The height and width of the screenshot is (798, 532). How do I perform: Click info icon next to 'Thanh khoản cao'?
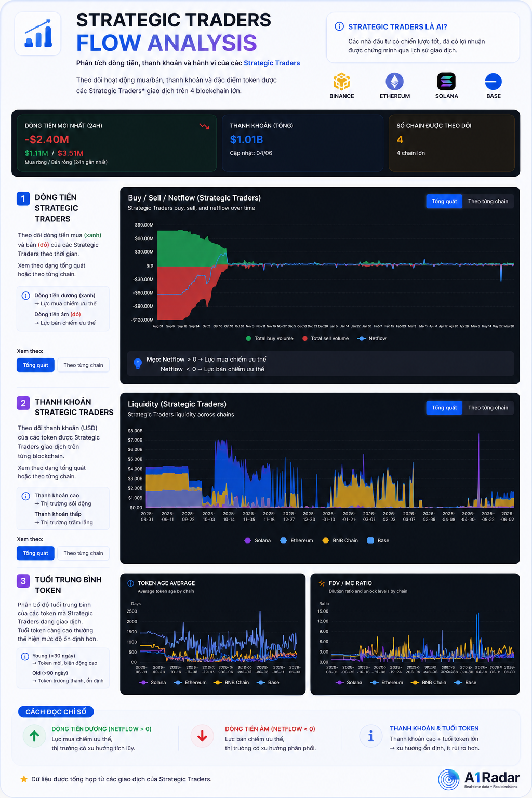25,496
